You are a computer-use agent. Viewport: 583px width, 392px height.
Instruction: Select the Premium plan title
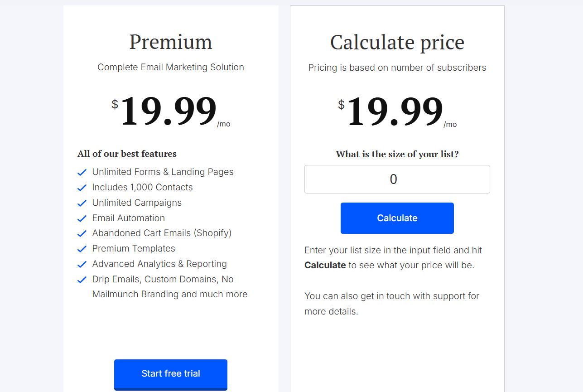coord(170,42)
